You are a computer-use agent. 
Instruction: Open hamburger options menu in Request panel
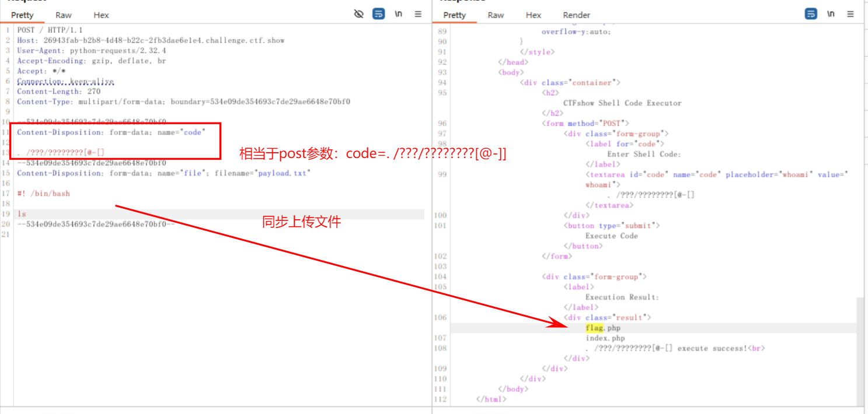point(418,14)
